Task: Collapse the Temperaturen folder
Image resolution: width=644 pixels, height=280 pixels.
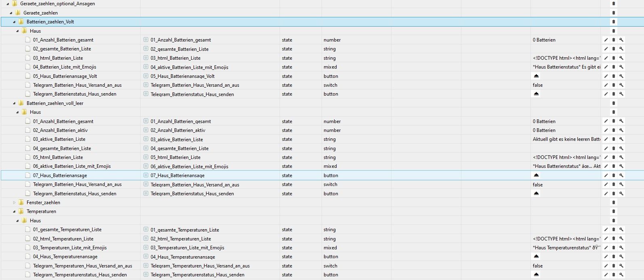Action: (x=14, y=211)
